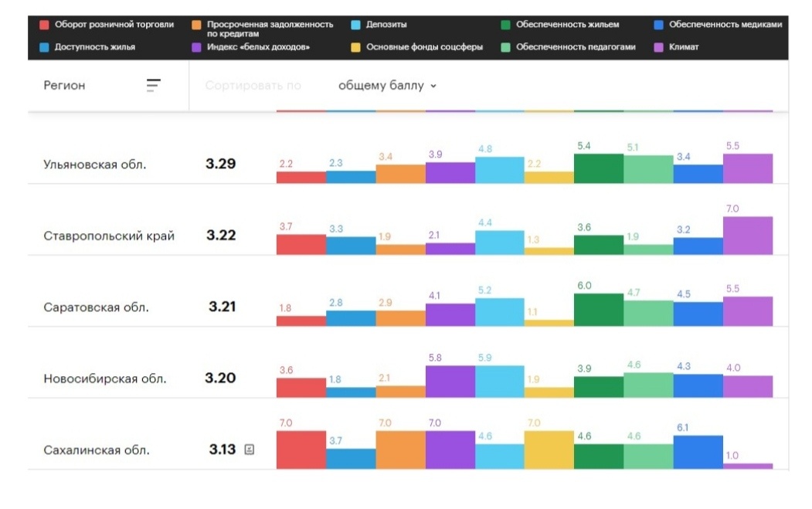812x509 pixels.
Task: Click the total score 3.13
Action: click(223, 450)
